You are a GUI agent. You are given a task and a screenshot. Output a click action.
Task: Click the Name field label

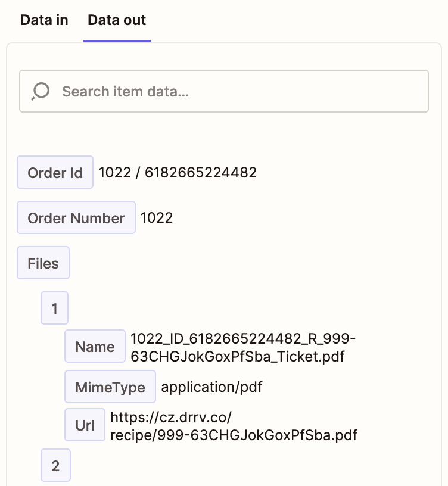pos(95,347)
